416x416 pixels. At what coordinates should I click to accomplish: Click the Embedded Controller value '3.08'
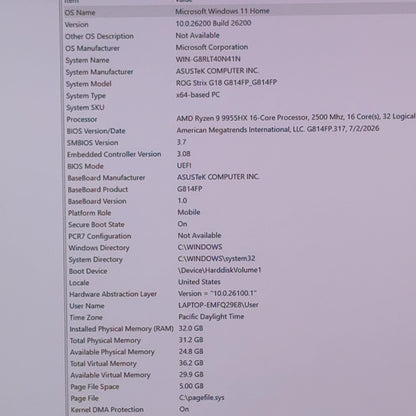point(184,154)
